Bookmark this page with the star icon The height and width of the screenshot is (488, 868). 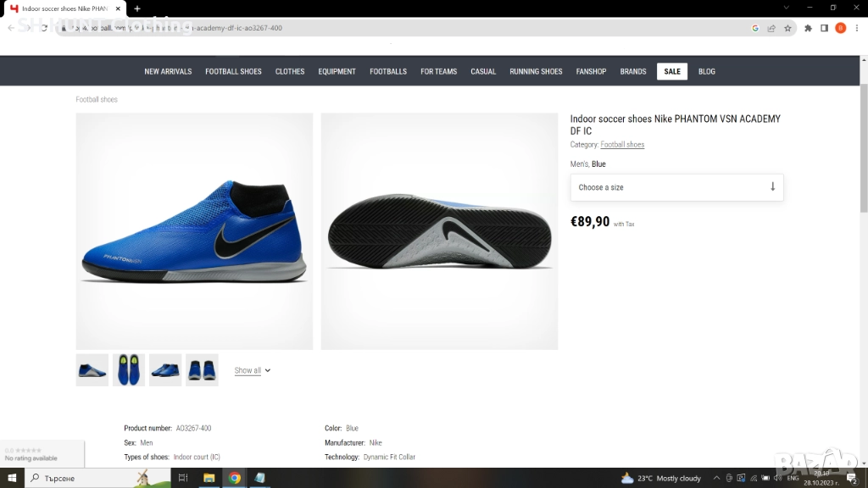pyautogui.click(x=787, y=28)
